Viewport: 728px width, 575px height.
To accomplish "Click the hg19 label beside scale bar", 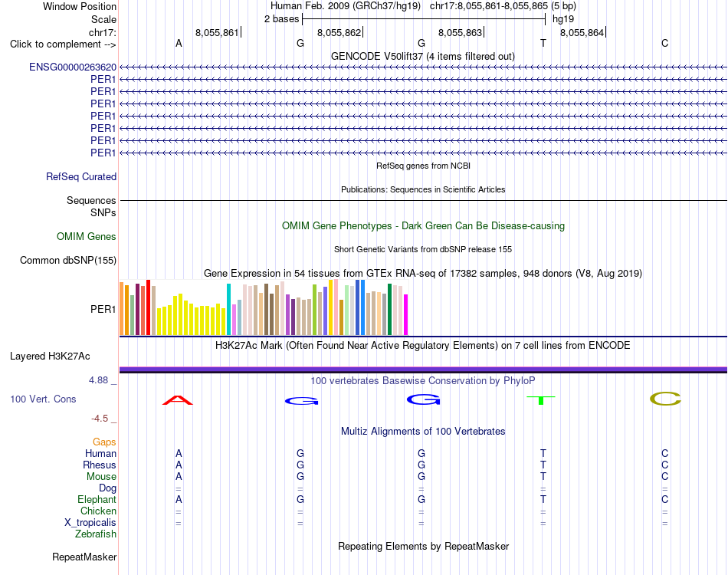I will [x=563, y=19].
